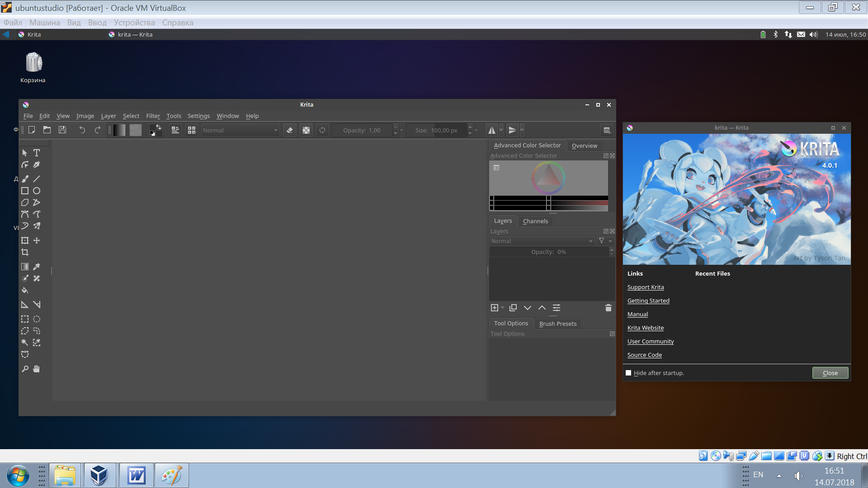Redo the last undone action
868x488 pixels.
97,130
